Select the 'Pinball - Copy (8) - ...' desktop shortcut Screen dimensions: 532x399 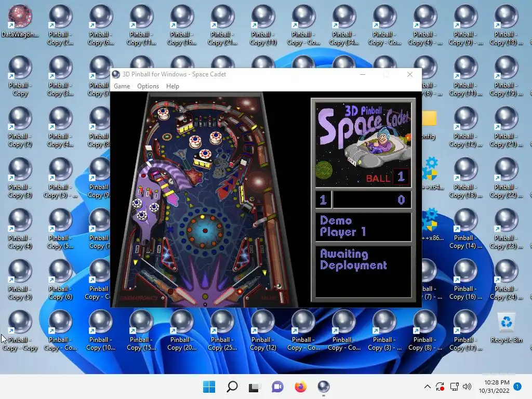(x=425, y=330)
